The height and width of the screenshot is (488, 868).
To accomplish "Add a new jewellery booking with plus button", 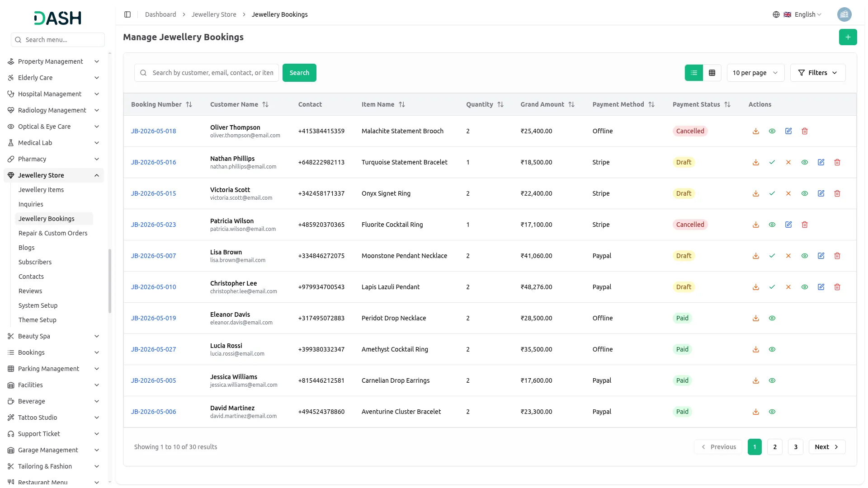I will pyautogui.click(x=848, y=37).
